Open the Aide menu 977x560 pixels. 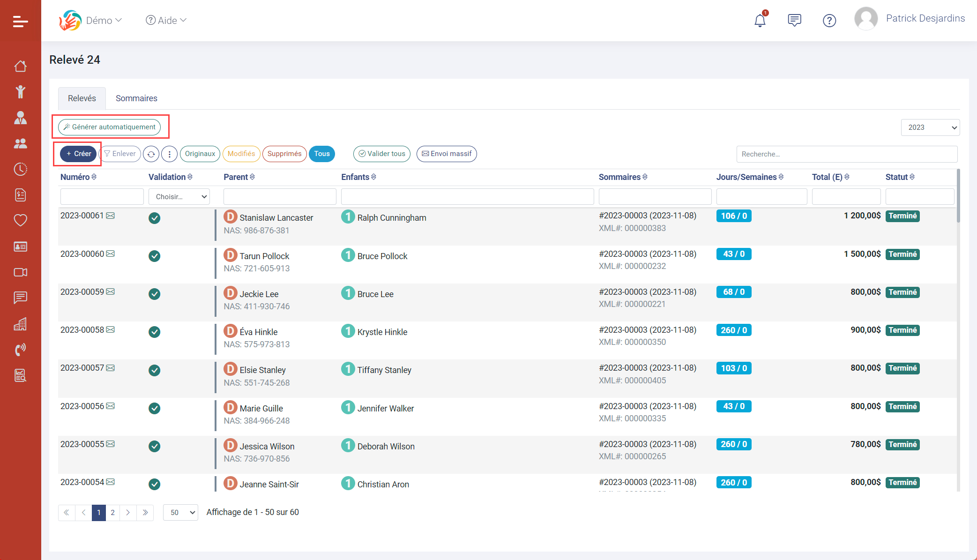click(x=166, y=20)
